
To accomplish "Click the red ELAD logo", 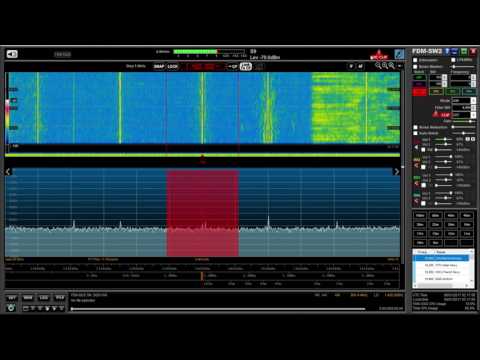I will pos(379,55).
